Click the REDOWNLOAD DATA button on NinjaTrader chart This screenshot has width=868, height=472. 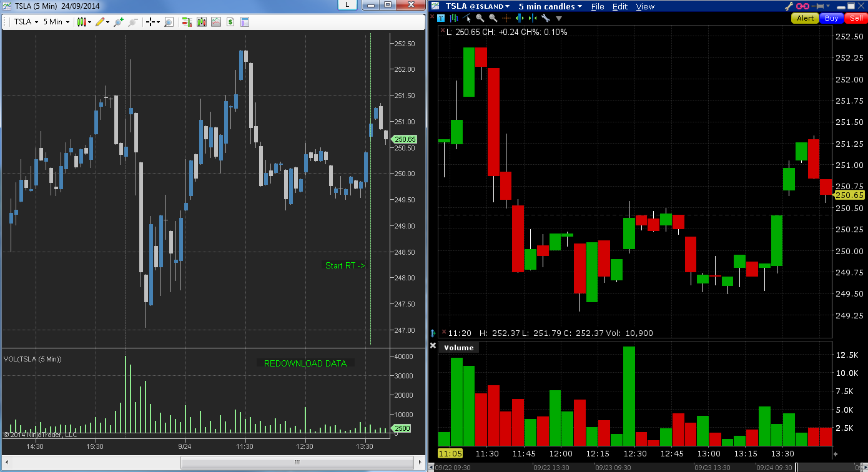[305, 363]
